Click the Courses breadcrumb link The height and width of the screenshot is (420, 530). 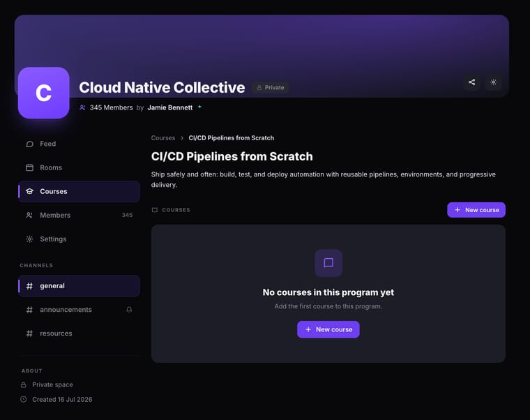click(x=163, y=138)
